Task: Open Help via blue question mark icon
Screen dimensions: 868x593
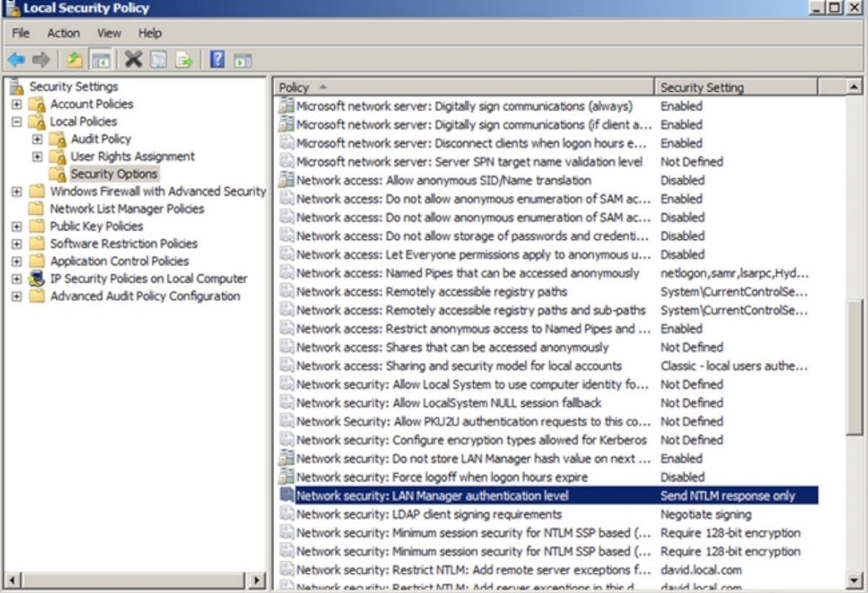Action: click(217, 59)
